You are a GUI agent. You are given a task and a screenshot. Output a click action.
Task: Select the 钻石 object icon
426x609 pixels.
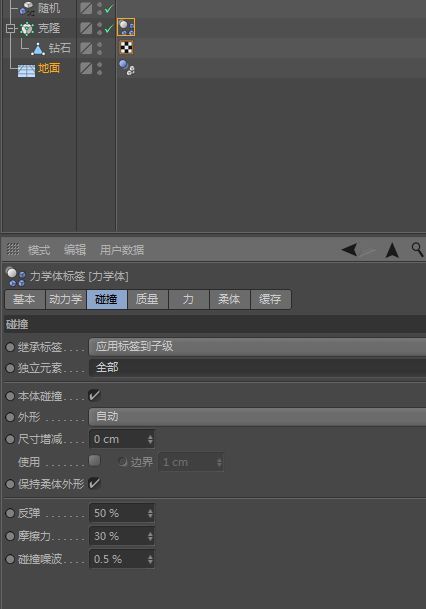click(x=38, y=49)
